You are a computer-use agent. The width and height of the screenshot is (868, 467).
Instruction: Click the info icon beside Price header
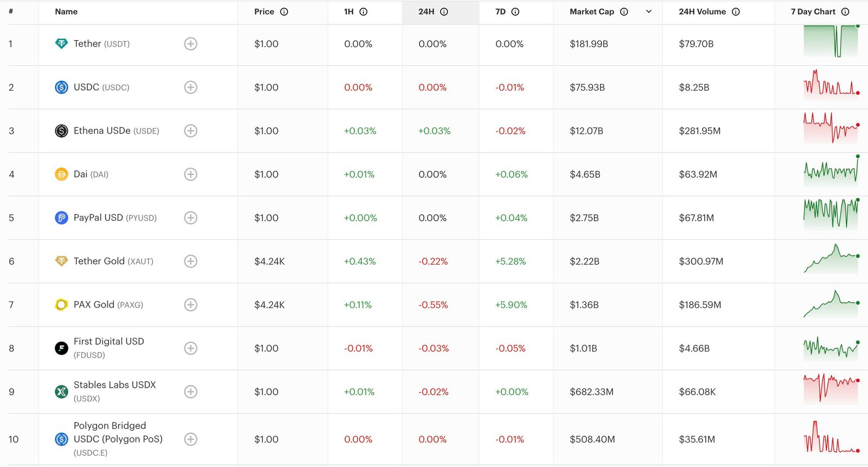pos(284,12)
